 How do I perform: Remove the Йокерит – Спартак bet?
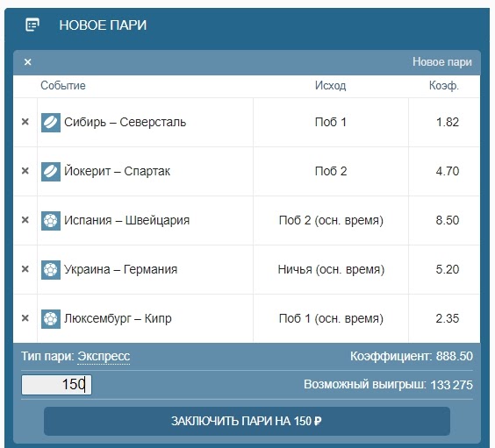coord(25,171)
